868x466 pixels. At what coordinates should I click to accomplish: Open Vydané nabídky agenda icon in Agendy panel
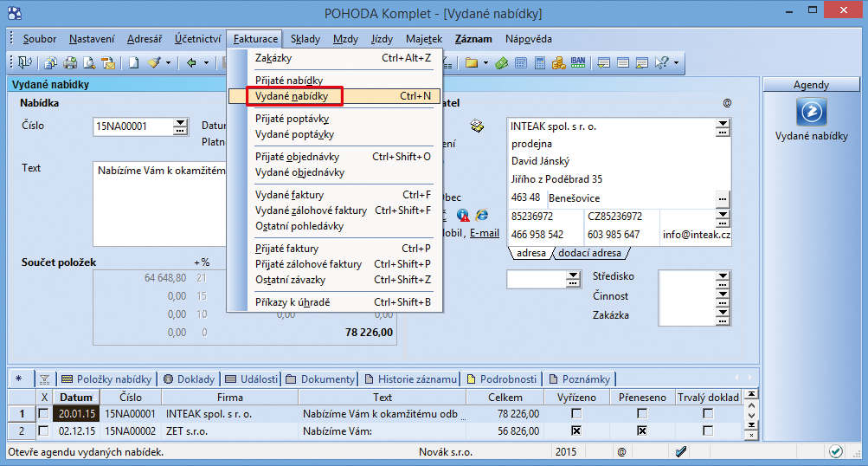click(812, 112)
